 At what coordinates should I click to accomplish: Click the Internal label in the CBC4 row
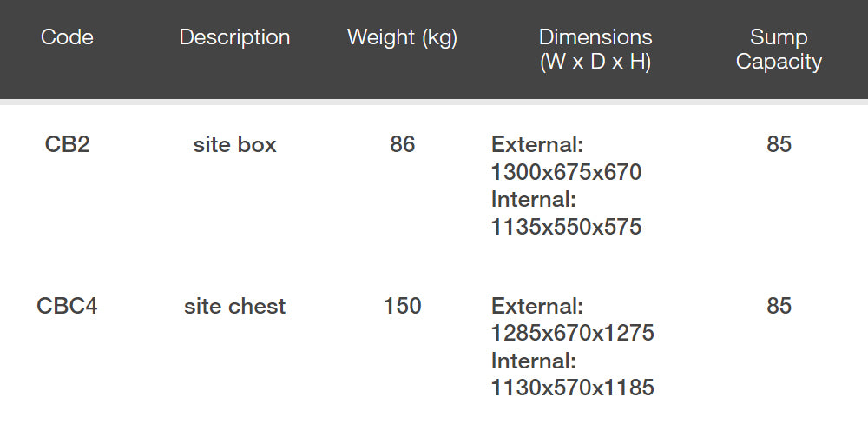(534, 361)
